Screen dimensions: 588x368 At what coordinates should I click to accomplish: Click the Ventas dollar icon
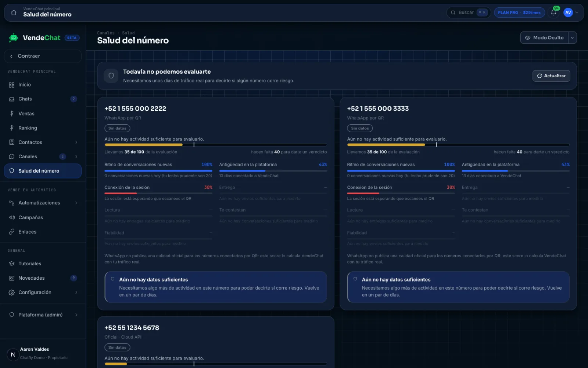(x=12, y=113)
